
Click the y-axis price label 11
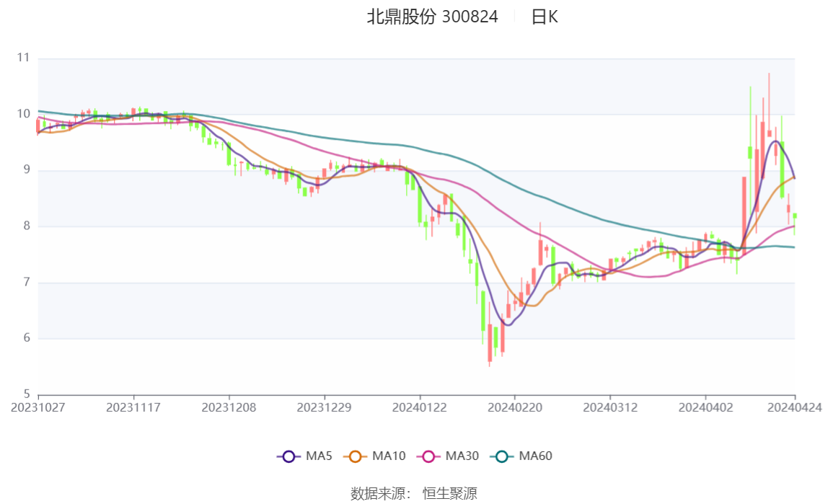click(22, 58)
